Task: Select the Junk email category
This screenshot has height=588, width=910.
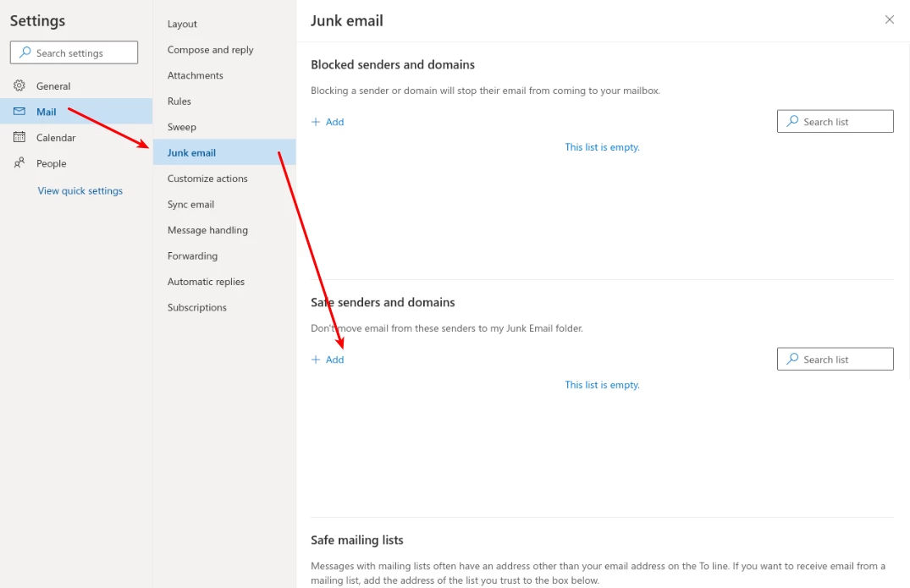Action: [x=190, y=152]
